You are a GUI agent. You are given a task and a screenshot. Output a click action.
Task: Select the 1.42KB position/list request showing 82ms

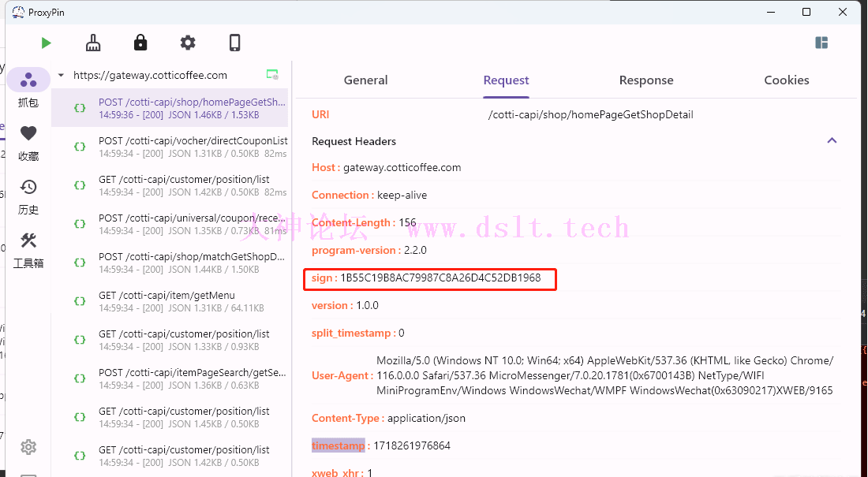[x=171, y=185]
